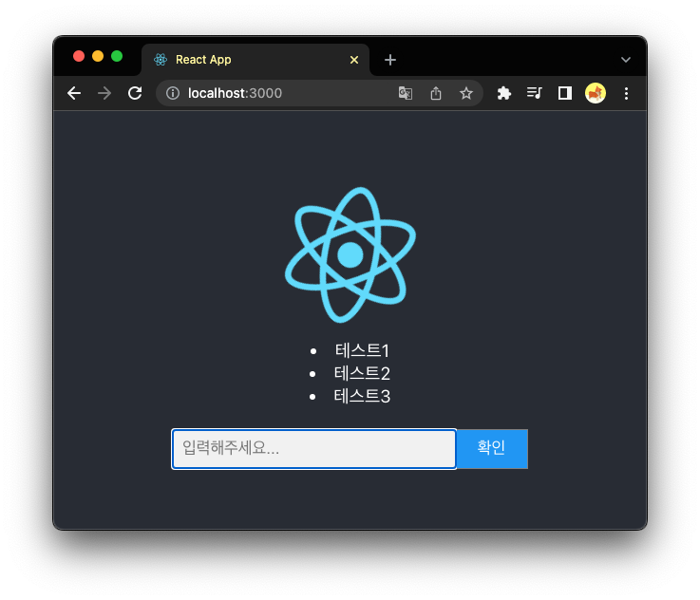The height and width of the screenshot is (600, 700).
Task: Toggle the browser side panel
Action: (x=565, y=93)
